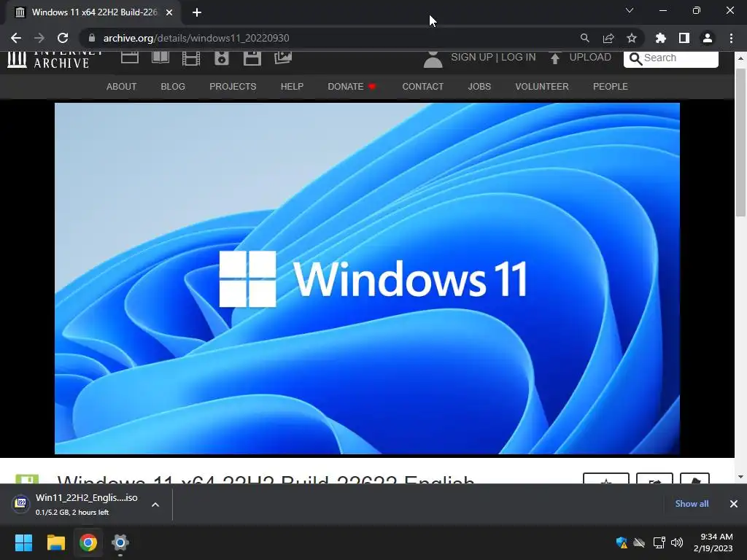This screenshot has height=560, width=747.
Task: Bookmark this page with the star icon
Action: tap(631, 38)
